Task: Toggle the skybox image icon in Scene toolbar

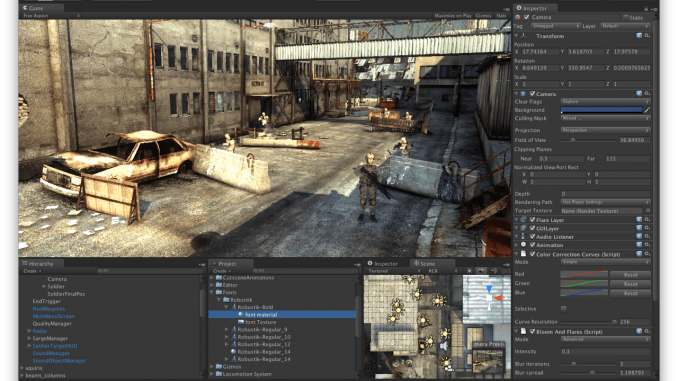Action: [x=481, y=271]
